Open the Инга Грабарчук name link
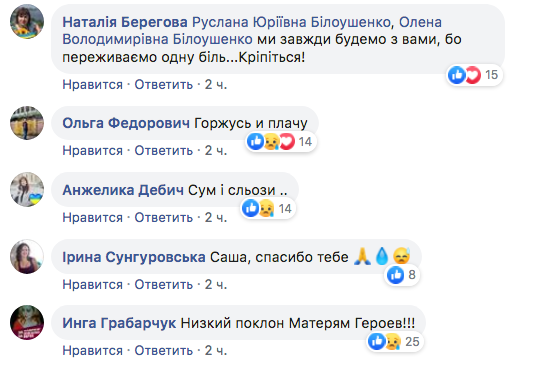The image size is (540, 365). pyautogui.click(x=119, y=323)
